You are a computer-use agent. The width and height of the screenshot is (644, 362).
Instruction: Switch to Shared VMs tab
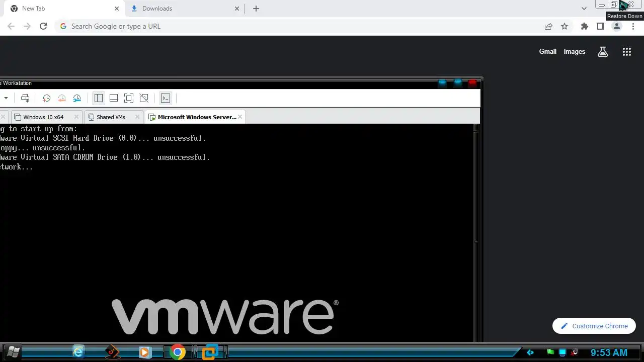coord(111,117)
